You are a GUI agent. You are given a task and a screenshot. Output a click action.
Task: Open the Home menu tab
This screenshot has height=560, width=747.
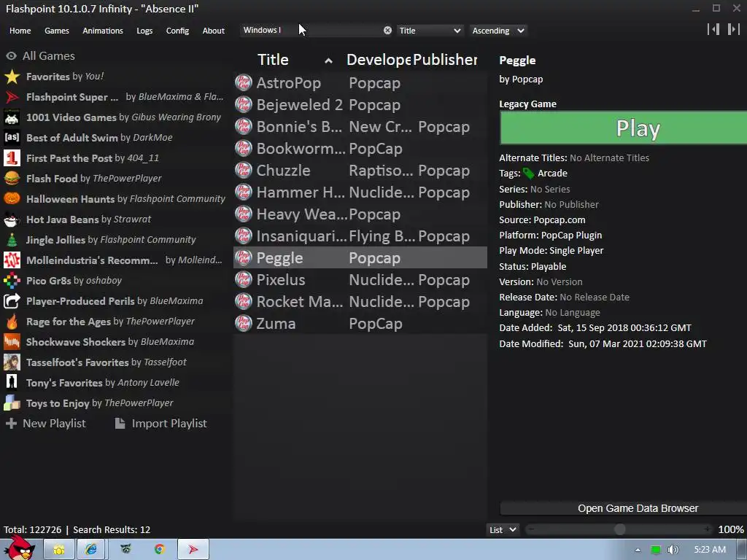(20, 31)
